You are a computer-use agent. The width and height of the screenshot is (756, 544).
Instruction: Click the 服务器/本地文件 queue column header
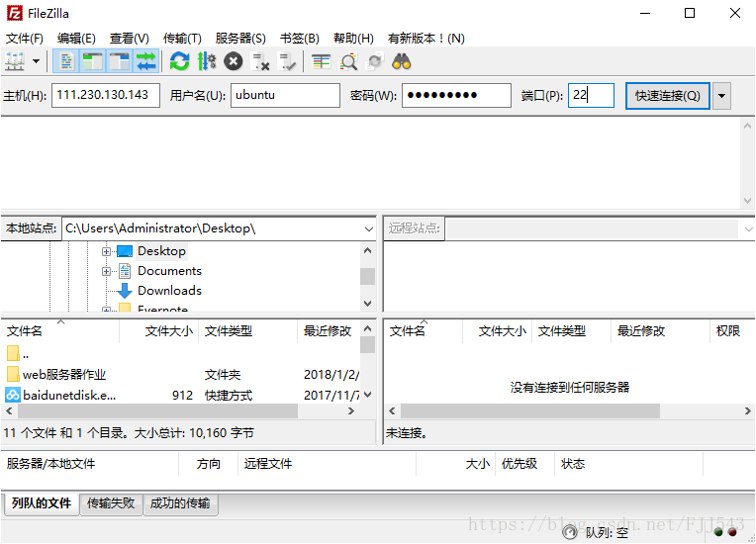(90, 464)
